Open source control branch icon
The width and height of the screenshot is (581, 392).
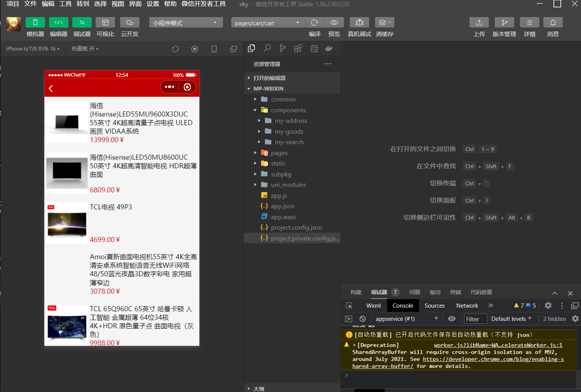pos(283,48)
